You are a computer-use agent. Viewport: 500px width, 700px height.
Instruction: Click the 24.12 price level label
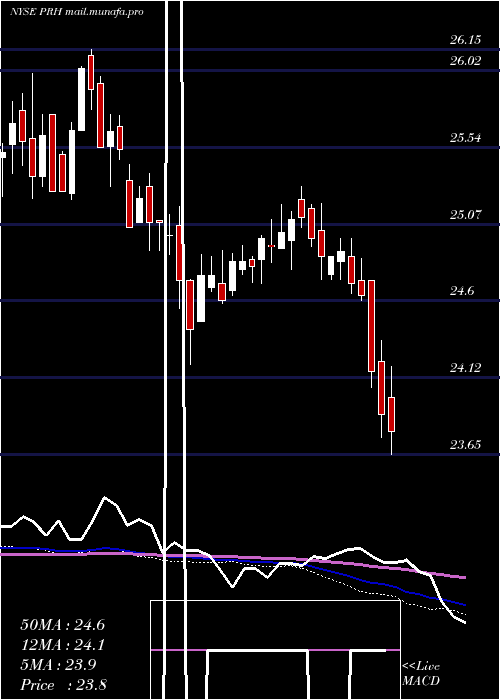coord(465,368)
